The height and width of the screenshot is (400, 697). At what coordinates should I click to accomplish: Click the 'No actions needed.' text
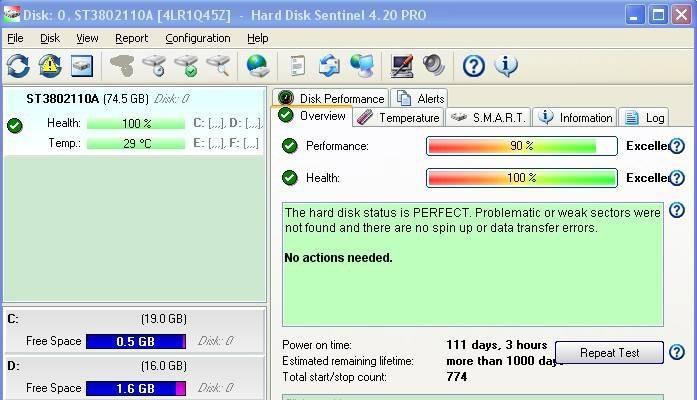click(338, 258)
